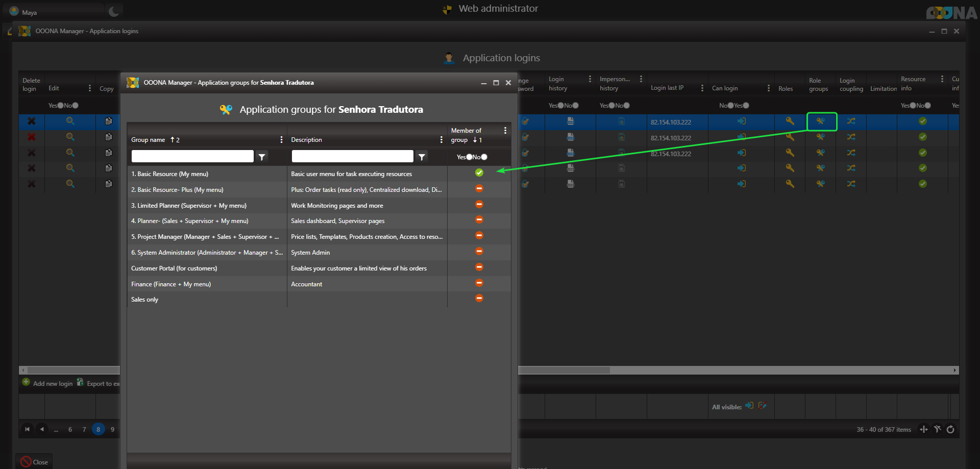
Task: Go to page 9 in pager
Action: 113,429
